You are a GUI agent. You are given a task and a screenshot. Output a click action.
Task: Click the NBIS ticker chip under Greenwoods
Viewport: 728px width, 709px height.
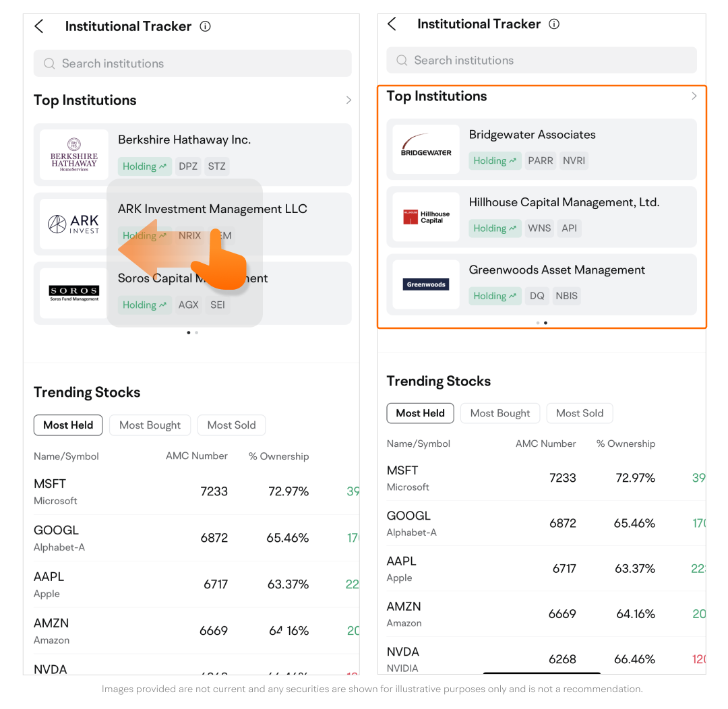(x=567, y=296)
